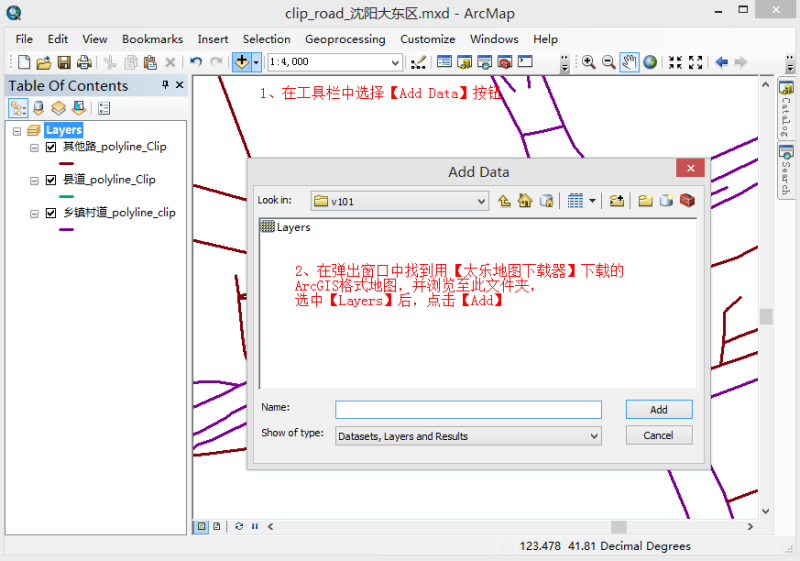This screenshot has height=561, width=800.
Task: Uncheck the 县道_polyline_Clip layer
Action: point(51,180)
